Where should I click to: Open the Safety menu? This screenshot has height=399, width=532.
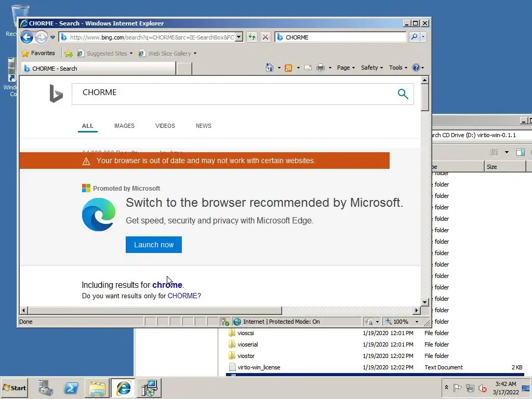(372, 68)
